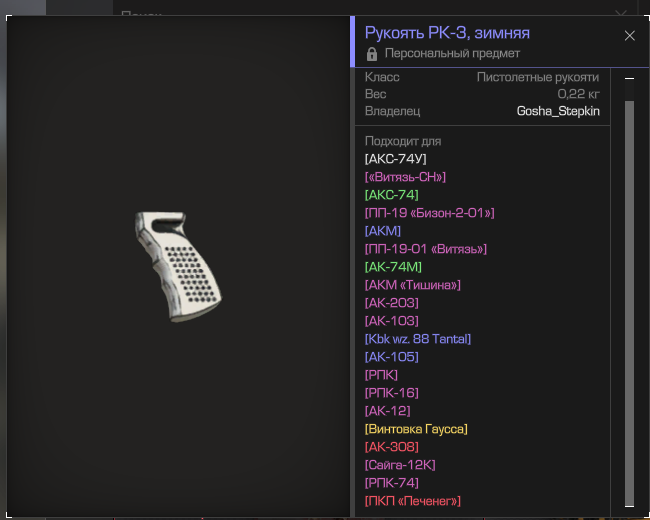650x520 pixels.
Task: Open the [«Витязь-СН»] weapon link
Action: (x=405, y=177)
